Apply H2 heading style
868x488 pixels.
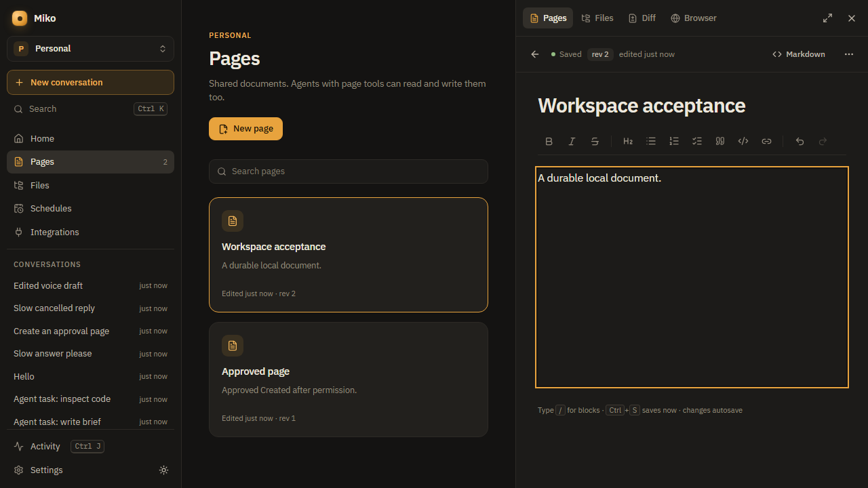click(x=628, y=141)
